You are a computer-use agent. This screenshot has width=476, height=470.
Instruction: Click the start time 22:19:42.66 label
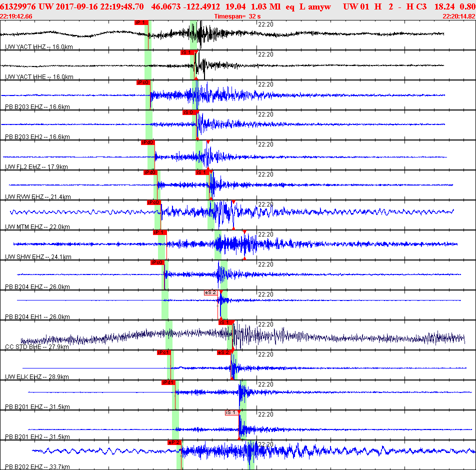(16, 16)
